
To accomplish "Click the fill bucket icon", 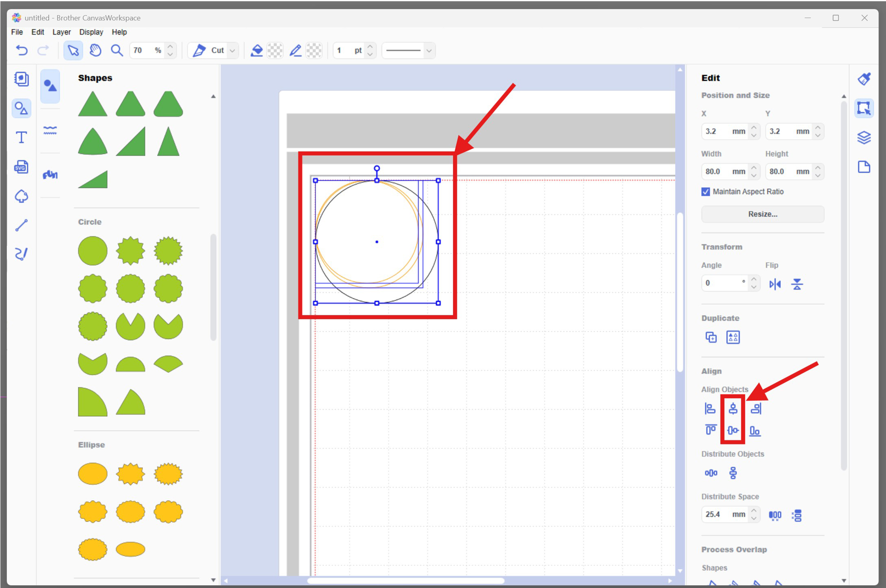I will click(257, 50).
